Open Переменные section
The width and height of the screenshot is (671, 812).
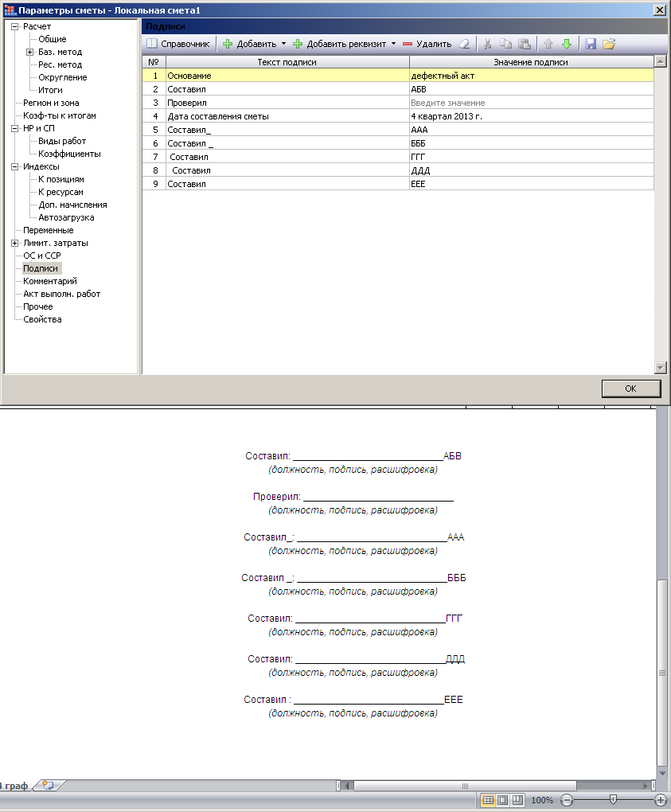pyautogui.click(x=48, y=230)
